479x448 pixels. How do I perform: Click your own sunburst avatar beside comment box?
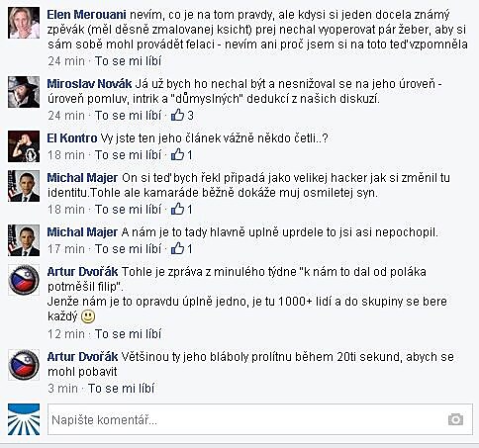(24, 419)
